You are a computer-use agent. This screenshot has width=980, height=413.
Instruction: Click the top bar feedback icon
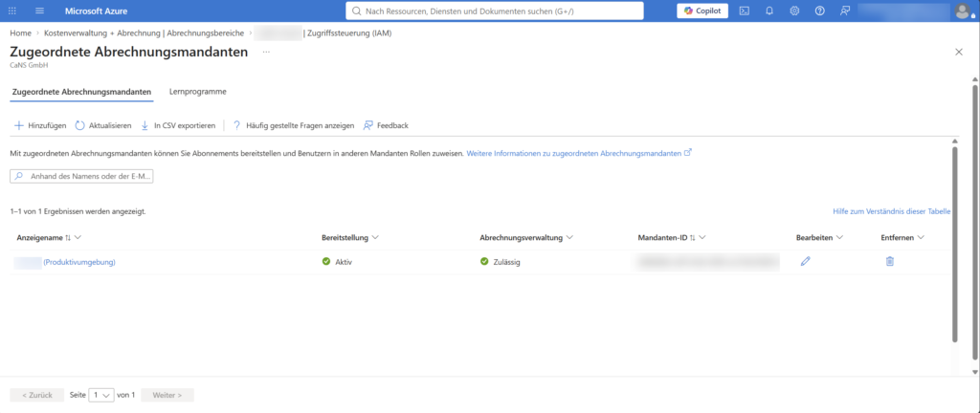tap(845, 11)
